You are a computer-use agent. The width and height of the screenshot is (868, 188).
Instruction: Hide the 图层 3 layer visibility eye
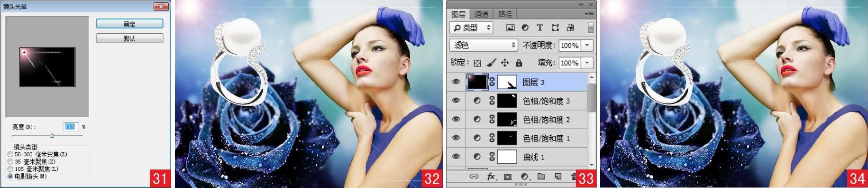456,82
